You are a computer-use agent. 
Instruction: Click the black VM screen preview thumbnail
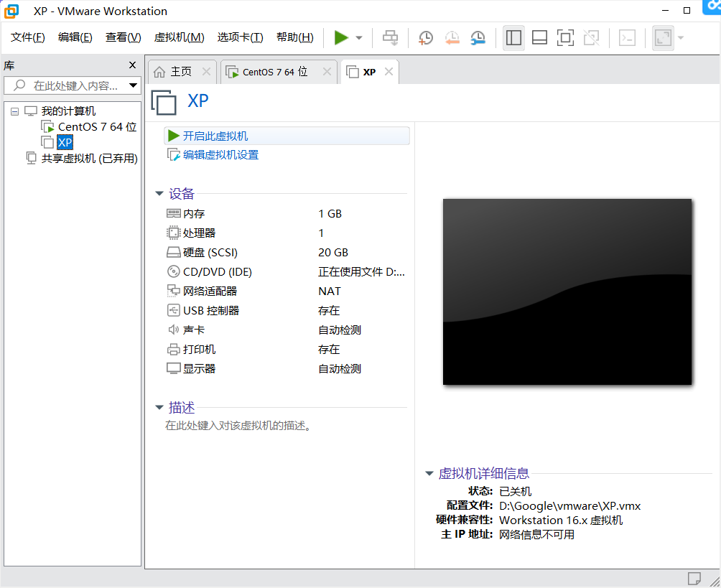tap(567, 291)
